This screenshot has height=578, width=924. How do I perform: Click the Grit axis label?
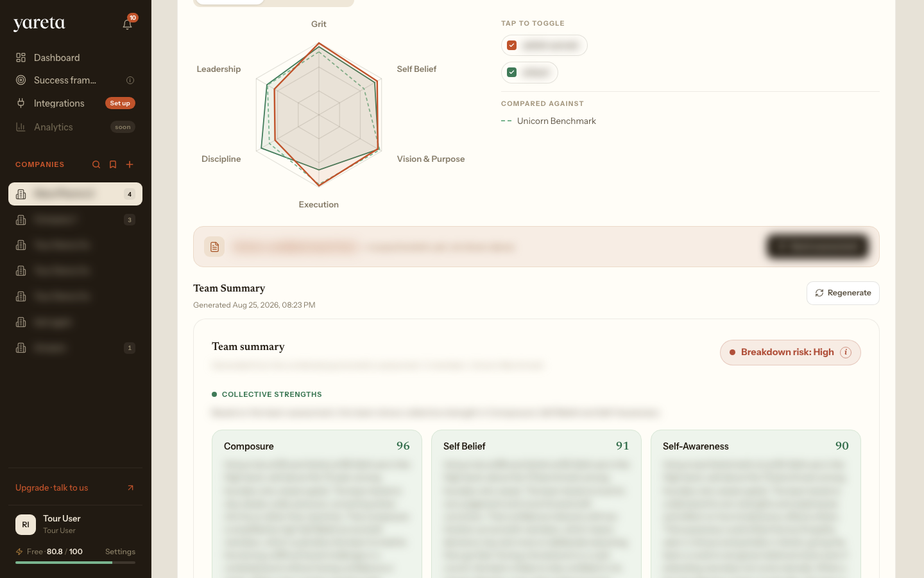[319, 24]
